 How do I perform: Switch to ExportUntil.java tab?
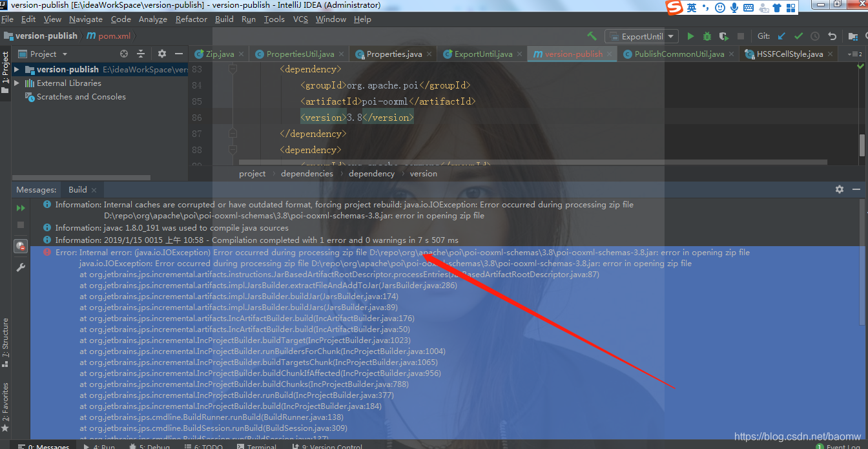482,54
